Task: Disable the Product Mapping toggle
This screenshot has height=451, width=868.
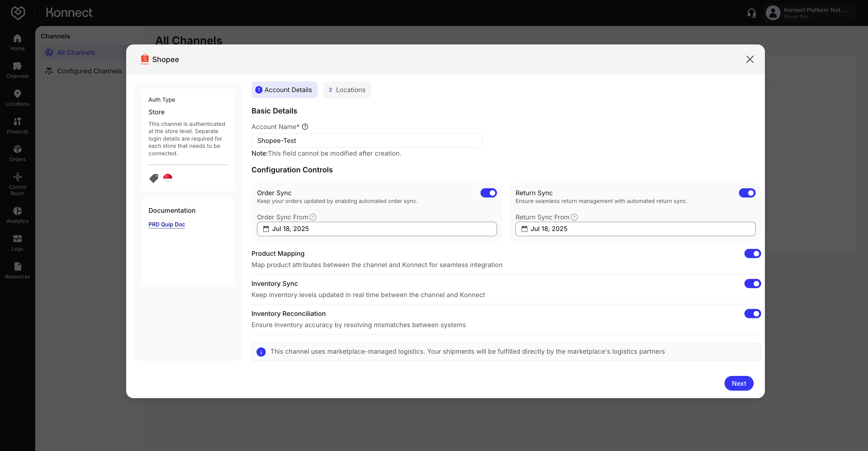Action: pos(752,254)
